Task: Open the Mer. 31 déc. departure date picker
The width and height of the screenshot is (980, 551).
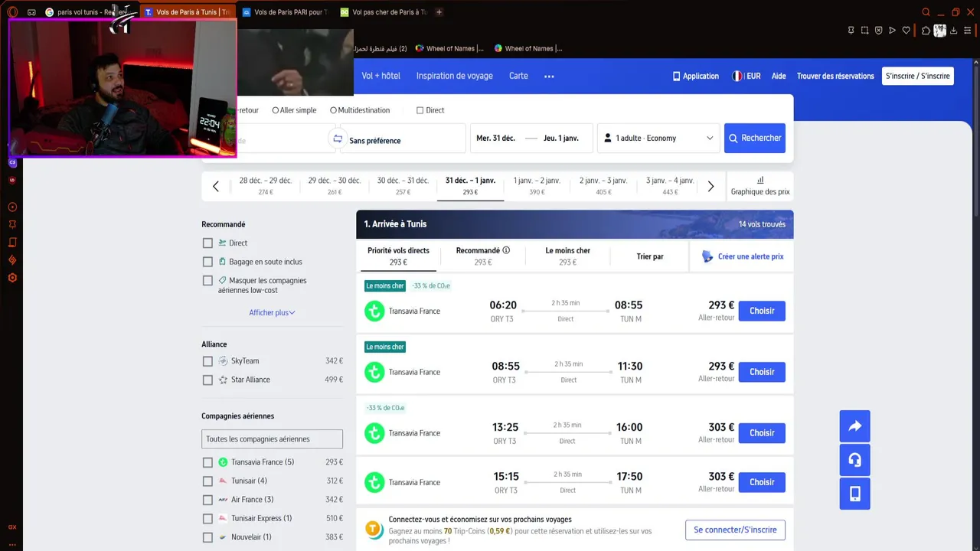Action: coord(496,139)
